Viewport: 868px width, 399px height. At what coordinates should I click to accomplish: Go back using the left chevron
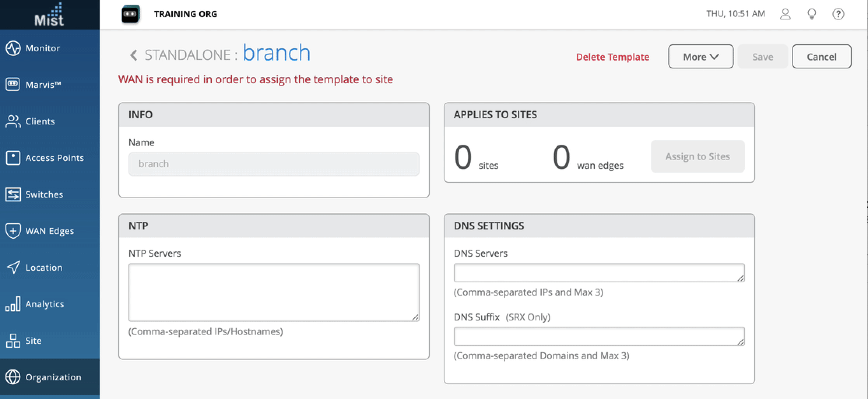coord(134,55)
